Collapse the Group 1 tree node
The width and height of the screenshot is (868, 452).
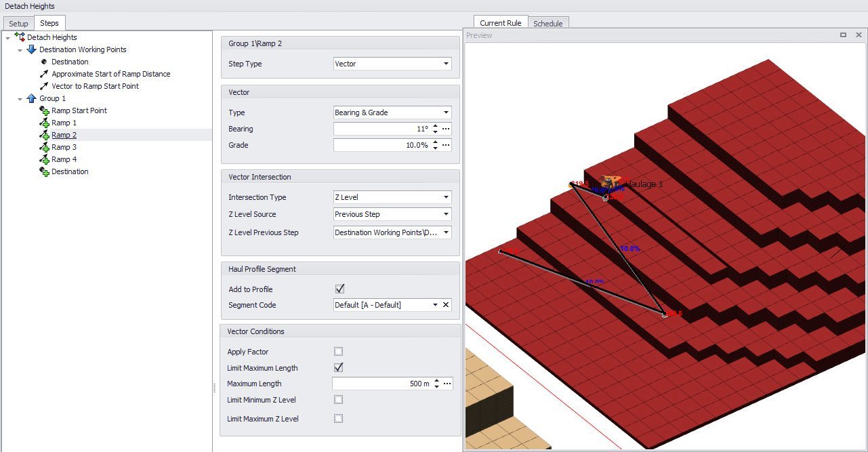(20, 99)
